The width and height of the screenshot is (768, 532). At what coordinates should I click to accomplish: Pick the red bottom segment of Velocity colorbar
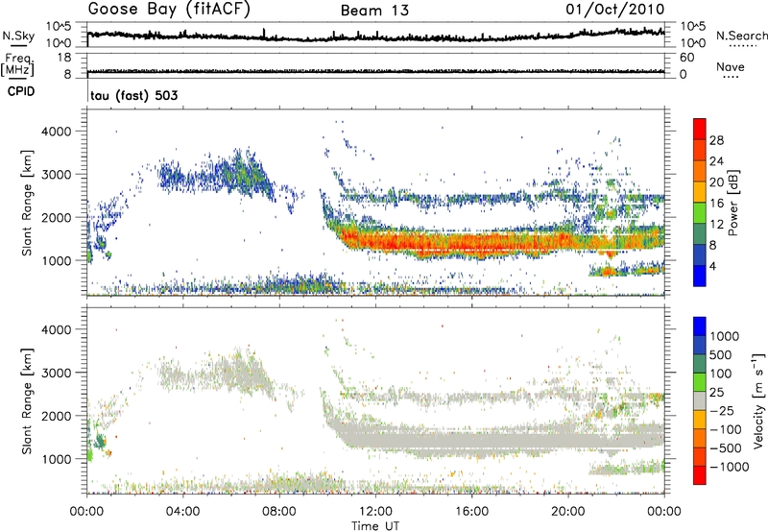pos(700,475)
